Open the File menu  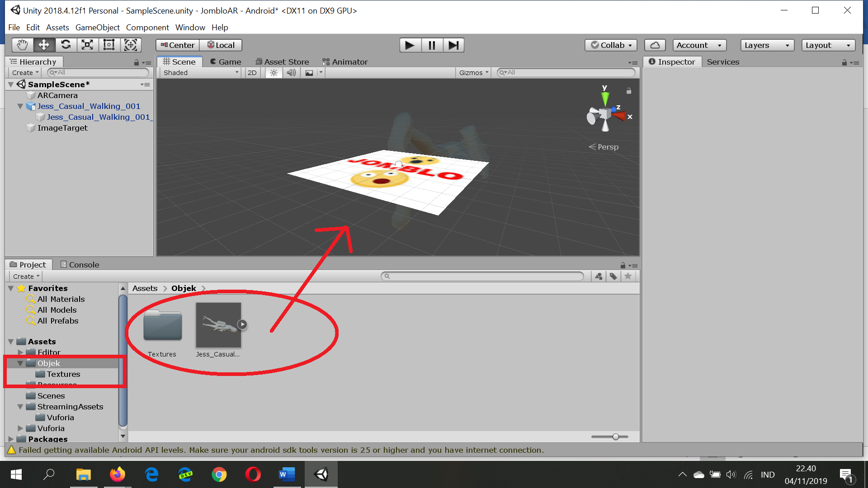click(x=14, y=28)
